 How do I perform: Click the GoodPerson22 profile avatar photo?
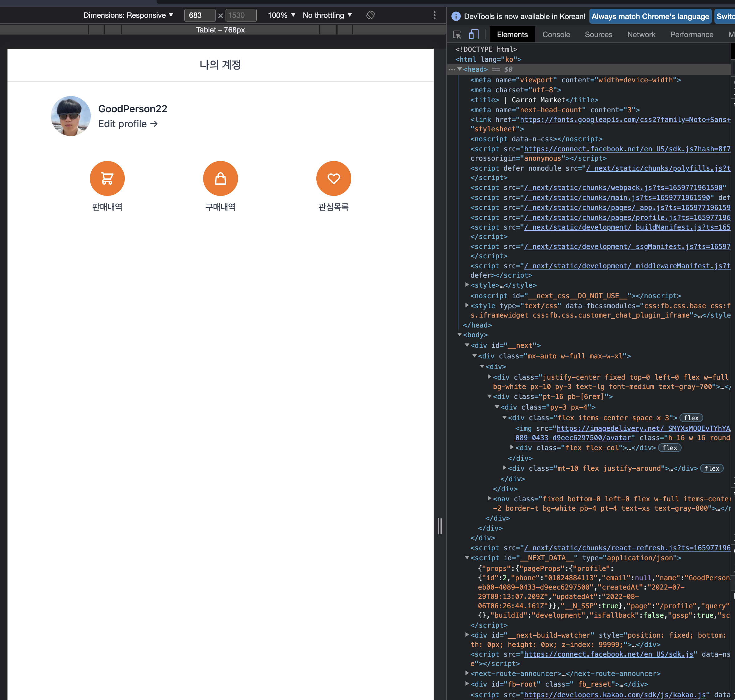coord(71,116)
